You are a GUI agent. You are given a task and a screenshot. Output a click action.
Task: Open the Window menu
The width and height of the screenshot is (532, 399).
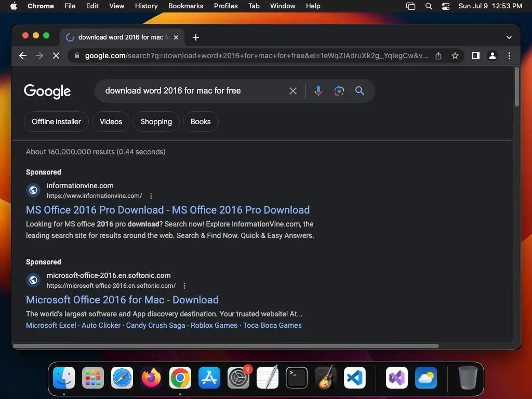[x=283, y=6]
